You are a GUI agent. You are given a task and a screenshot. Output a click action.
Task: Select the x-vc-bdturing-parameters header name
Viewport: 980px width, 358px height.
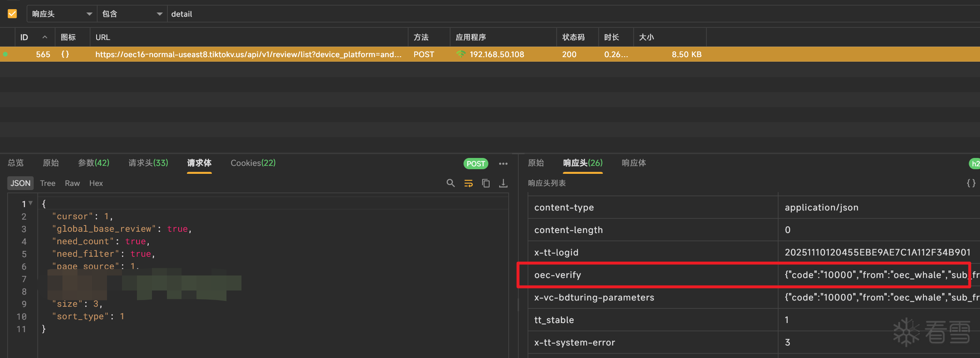point(594,298)
